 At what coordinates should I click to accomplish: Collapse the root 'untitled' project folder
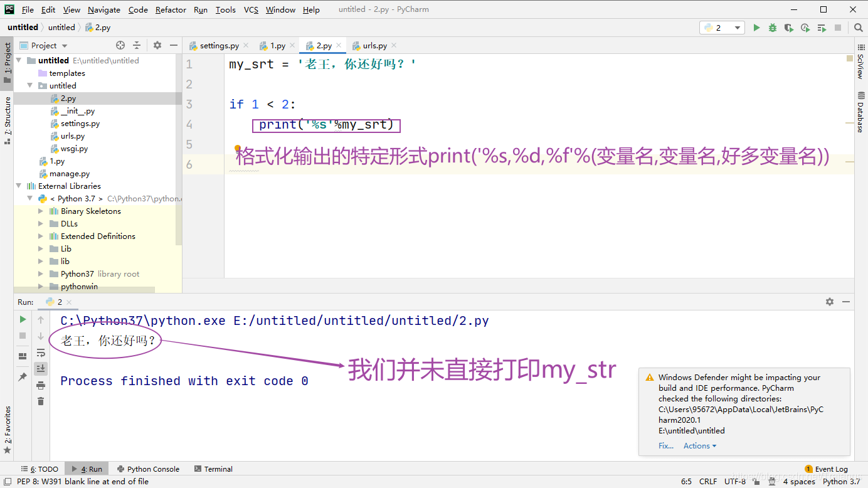tap(18, 61)
